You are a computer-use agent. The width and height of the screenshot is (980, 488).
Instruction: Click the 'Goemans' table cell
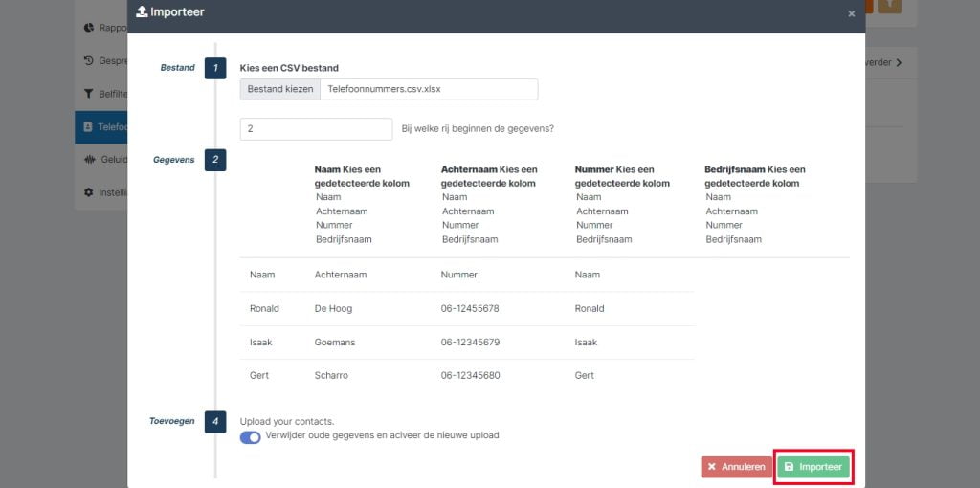tap(334, 343)
